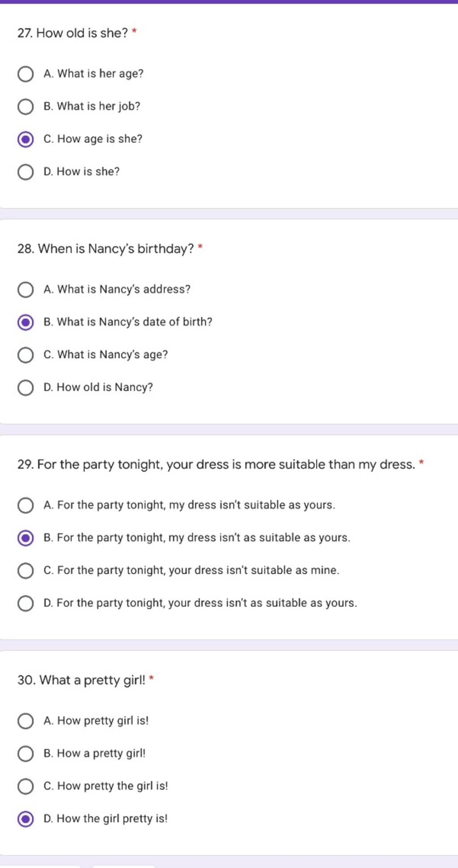
Task: Choose 'What is Nancy's address?' option
Action: (x=25, y=289)
